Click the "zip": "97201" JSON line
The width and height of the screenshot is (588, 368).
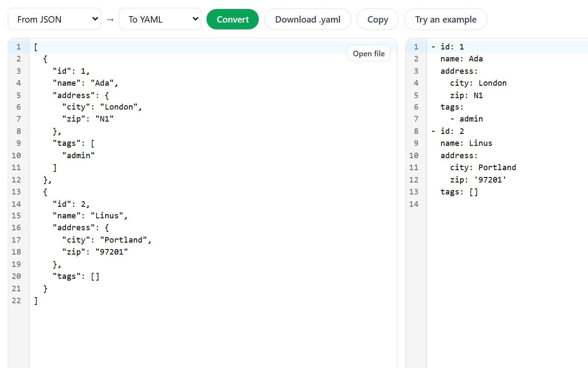tap(95, 252)
